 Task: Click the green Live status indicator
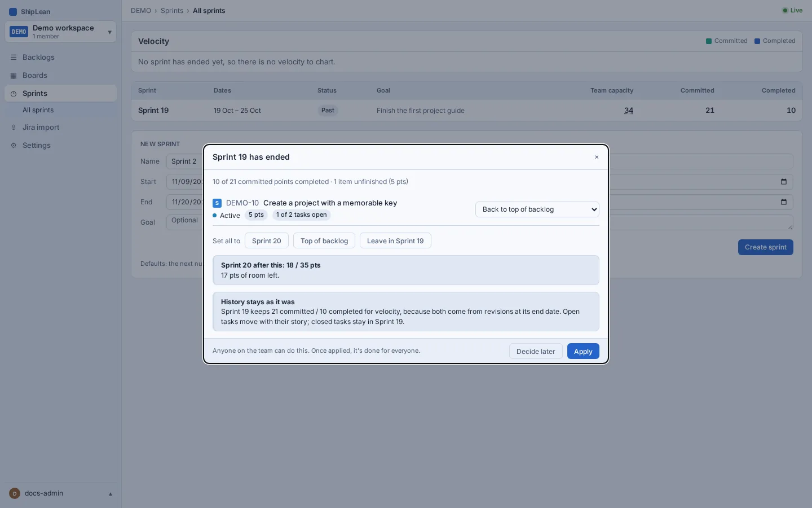(792, 10)
